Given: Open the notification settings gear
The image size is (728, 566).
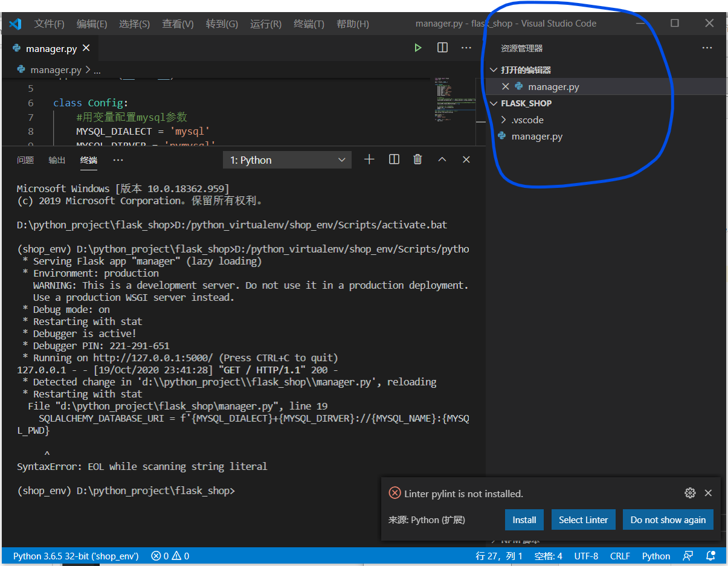Looking at the screenshot, I should (690, 493).
